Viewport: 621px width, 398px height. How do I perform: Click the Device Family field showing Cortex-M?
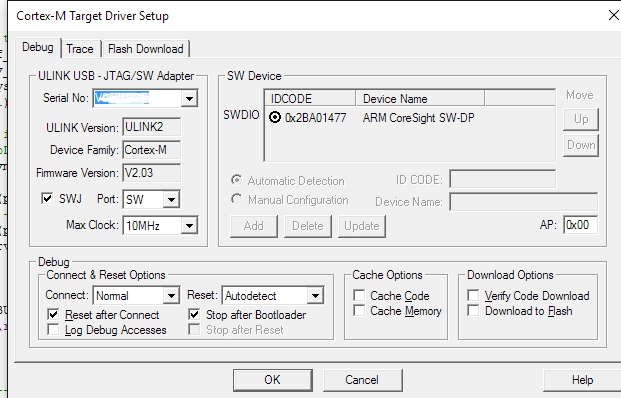coord(151,150)
